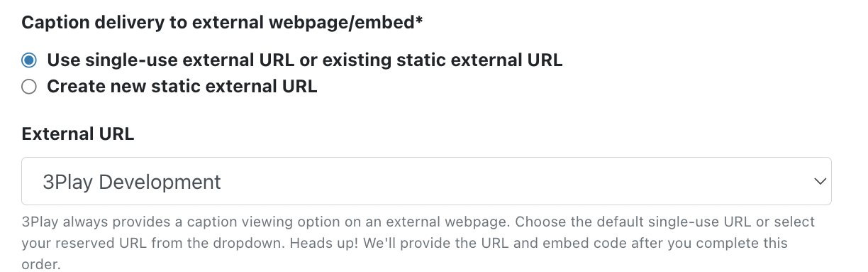Image resolution: width=868 pixels, height=272 pixels.
Task: Click the filled blue radio dot
Action: pyautogui.click(x=29, y=60)
